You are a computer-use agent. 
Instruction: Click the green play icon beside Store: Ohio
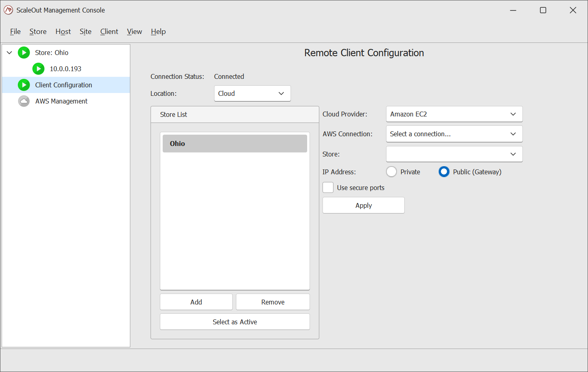[24, 53]
